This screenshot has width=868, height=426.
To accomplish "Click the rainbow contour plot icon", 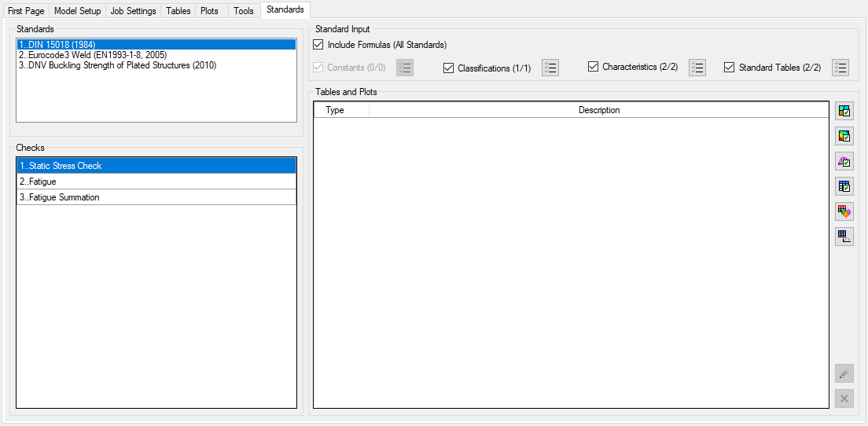I will click(844, 136).
